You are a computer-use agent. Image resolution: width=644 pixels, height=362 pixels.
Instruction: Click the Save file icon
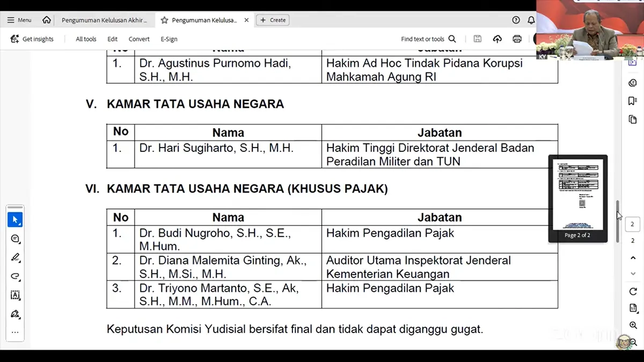pos(477,39)
